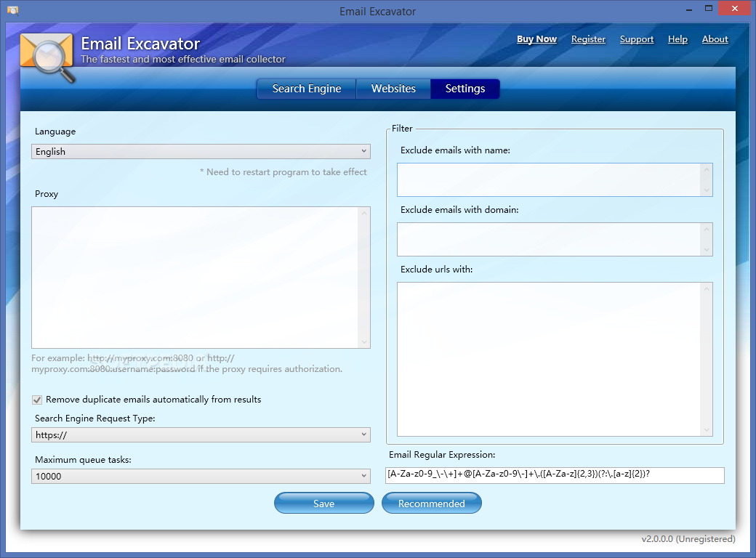
Task: Click scroll down arrow in Exclude name box
Action: (707, 190)
